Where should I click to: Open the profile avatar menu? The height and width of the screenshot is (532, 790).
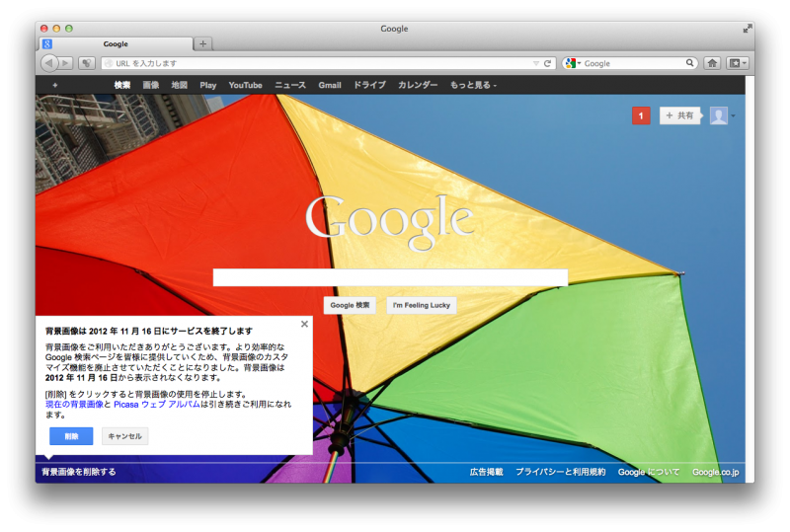(719, 115)
